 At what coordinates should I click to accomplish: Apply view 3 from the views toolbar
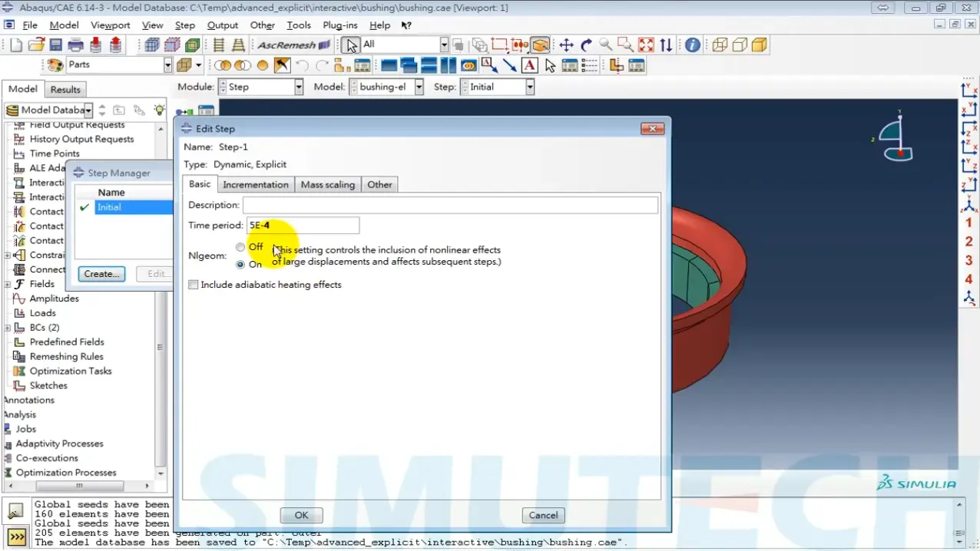tap(968, 260)
